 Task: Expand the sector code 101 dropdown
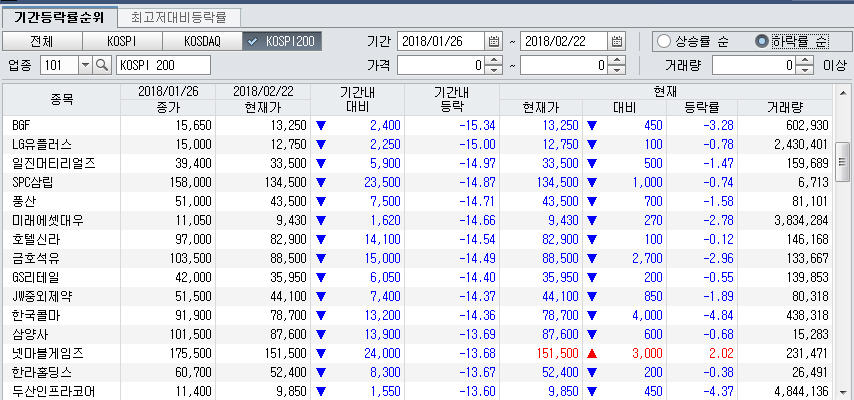(86, 65)
